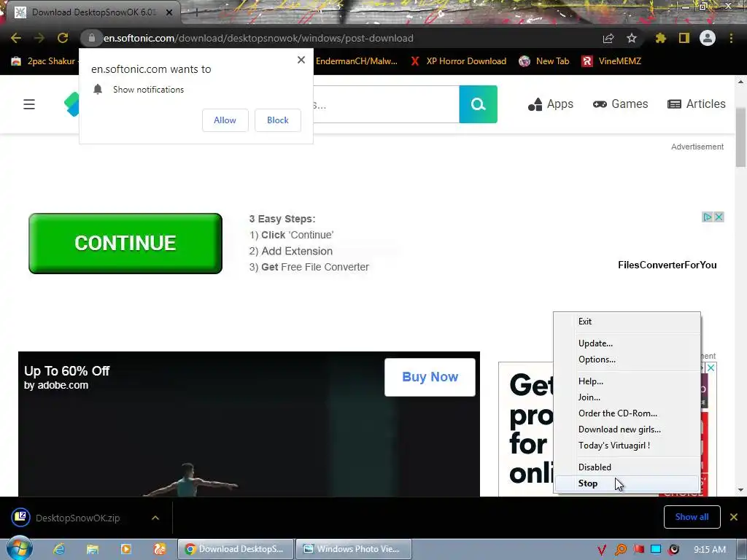Click Buy Now on the Adobe ad
This screenshot has width=747, height=560.
pos(430,377)
